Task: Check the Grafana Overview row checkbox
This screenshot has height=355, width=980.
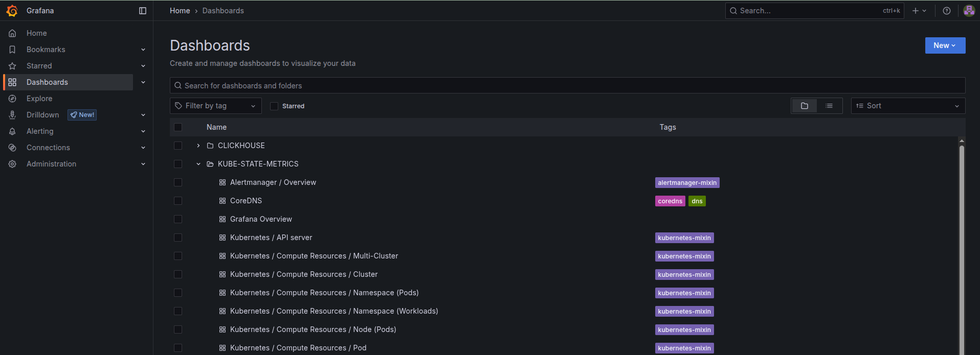Action: 178,219
